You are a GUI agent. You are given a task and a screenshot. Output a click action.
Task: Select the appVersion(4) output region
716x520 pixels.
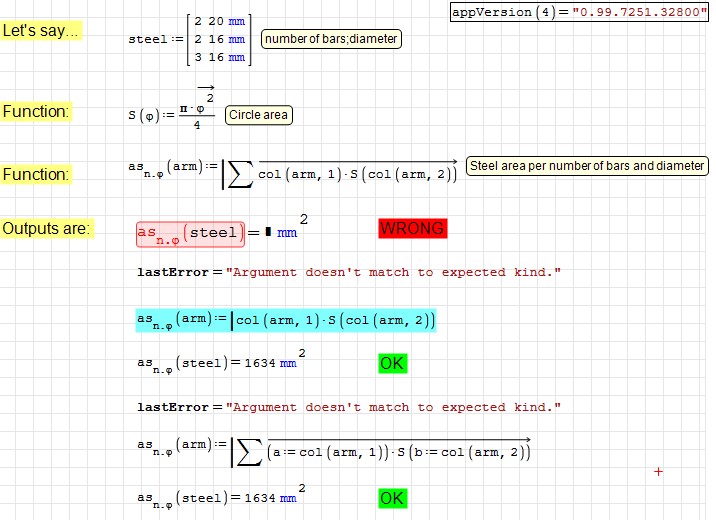[x=579, y=14]
